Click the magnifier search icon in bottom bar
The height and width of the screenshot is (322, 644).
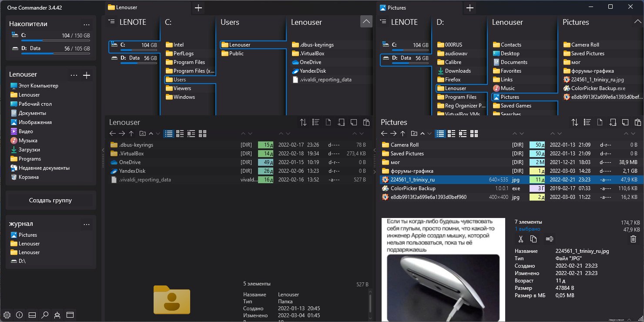pyautogui.click(x=44, y=315)
